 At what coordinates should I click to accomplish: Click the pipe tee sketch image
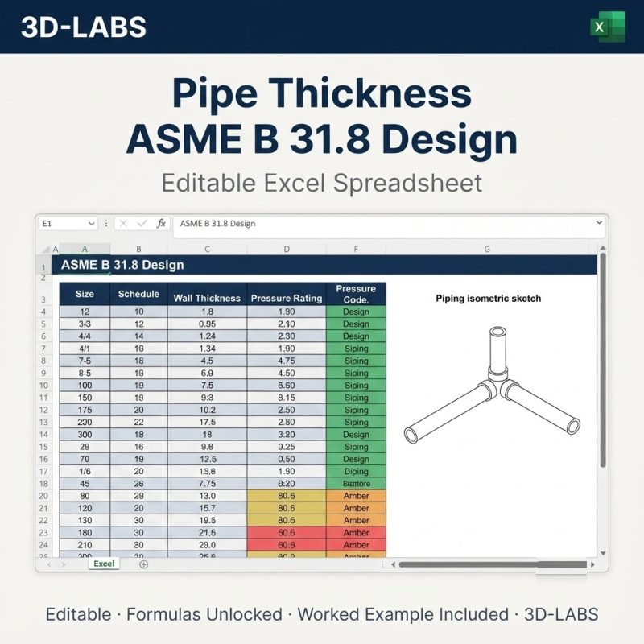point(492,386)
